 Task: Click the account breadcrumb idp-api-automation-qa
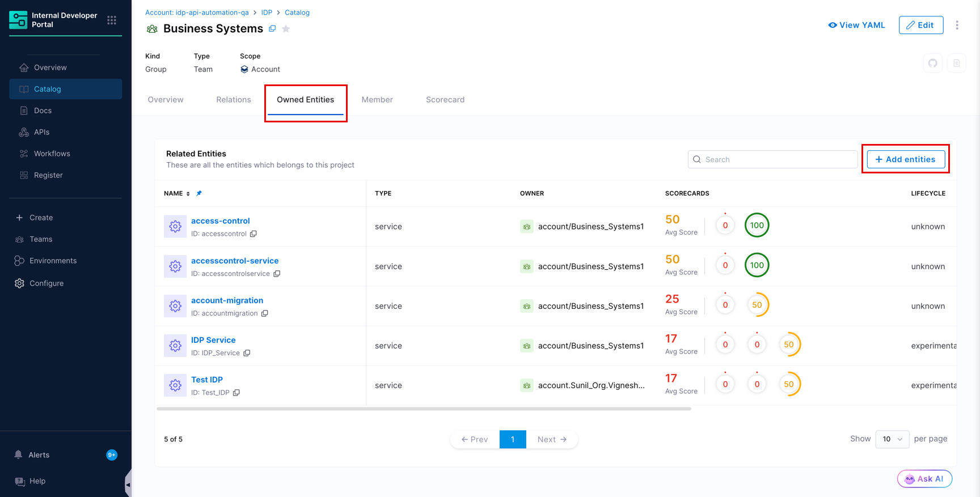coord(197,12)
